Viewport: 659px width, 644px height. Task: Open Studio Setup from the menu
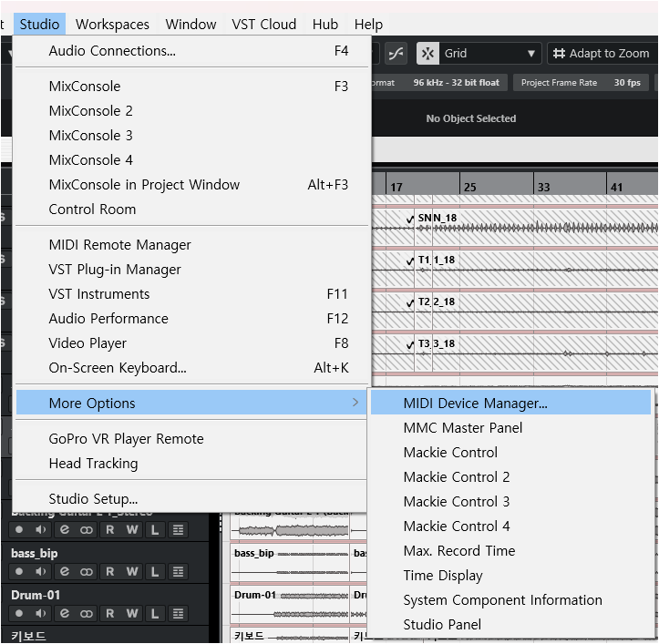tap(93, 498)
